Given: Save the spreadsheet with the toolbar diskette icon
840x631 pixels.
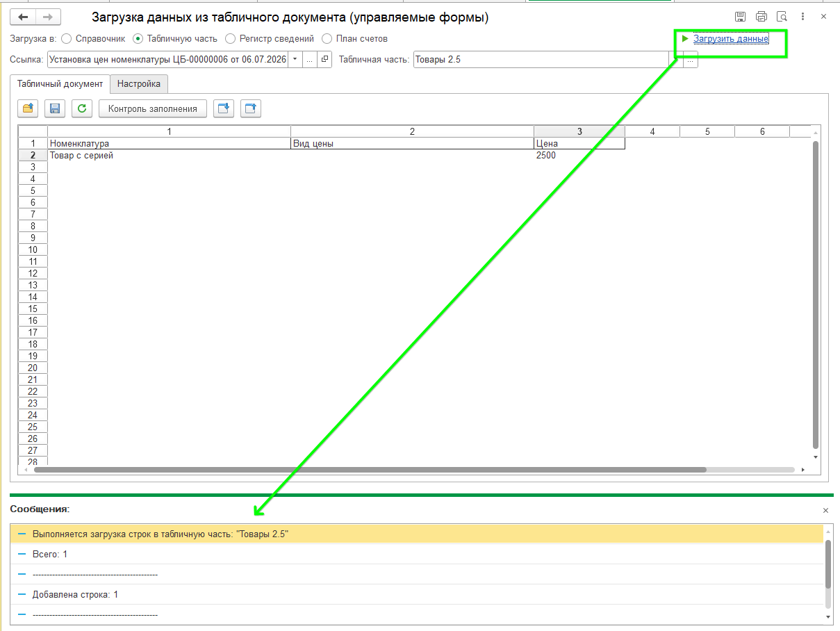Looking at the screenshot, I should coord(55,108).
